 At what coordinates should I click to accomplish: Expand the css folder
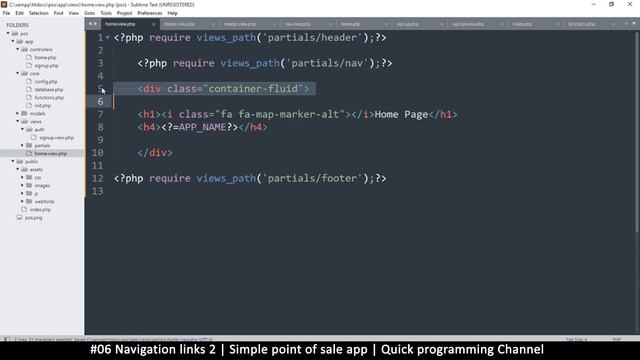[x=22, y=177]
